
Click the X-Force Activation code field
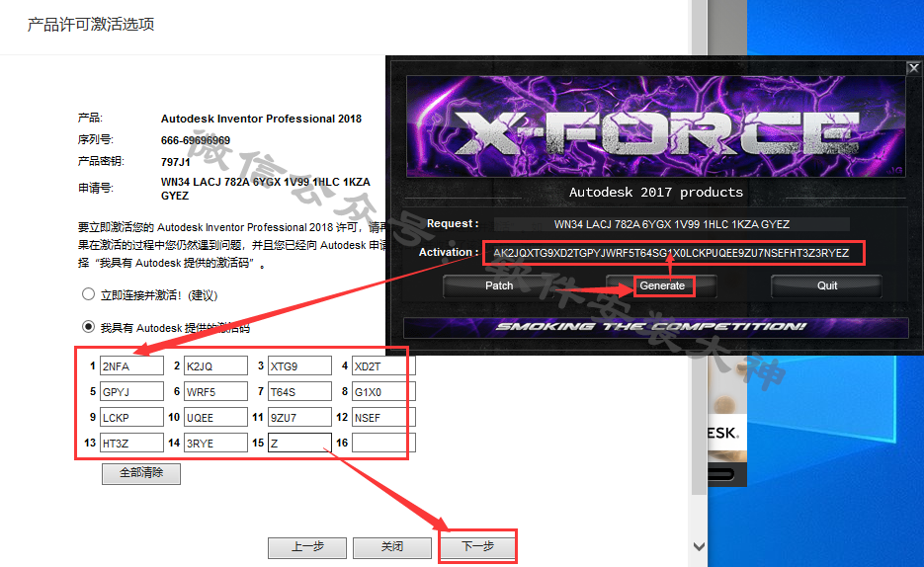click(672, 253)
